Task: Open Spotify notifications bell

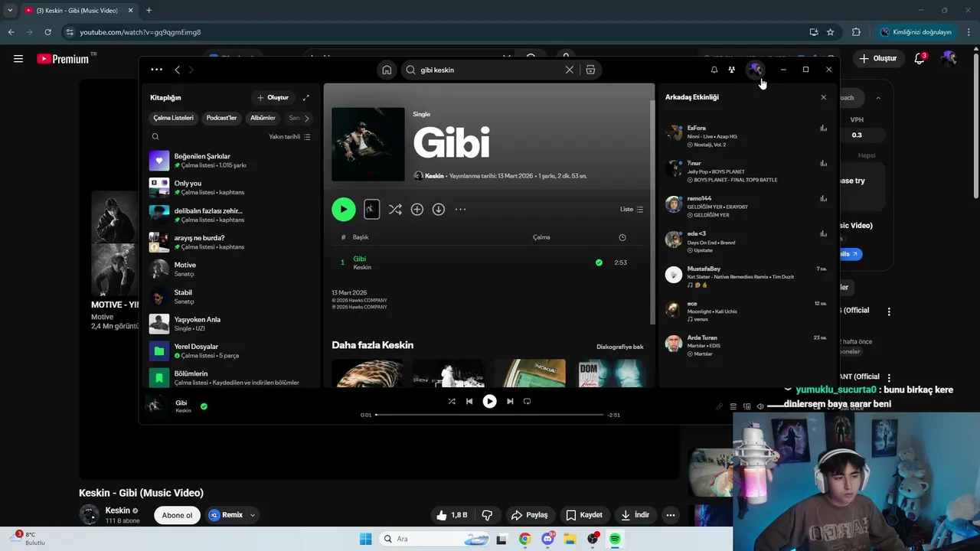Action: (x=714, y=70)
